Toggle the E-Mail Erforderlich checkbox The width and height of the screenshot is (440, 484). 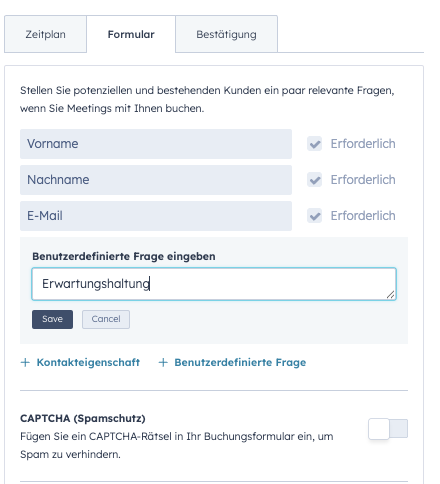tap(314, 216)
